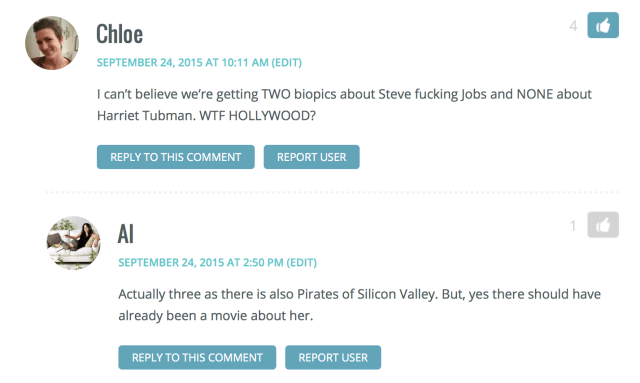Report user Al
Image resolution: width=640 pixels, height=383 pixels.
333,357
